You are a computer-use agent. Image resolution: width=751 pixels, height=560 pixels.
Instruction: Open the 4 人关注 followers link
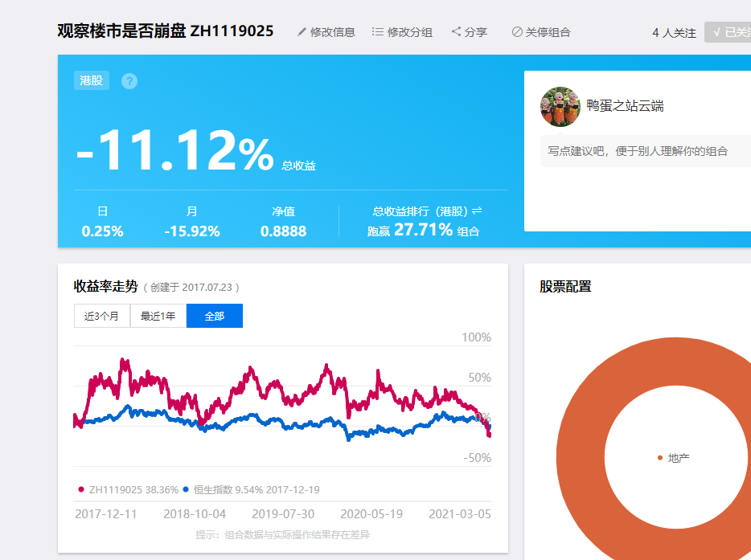point(674,32)
